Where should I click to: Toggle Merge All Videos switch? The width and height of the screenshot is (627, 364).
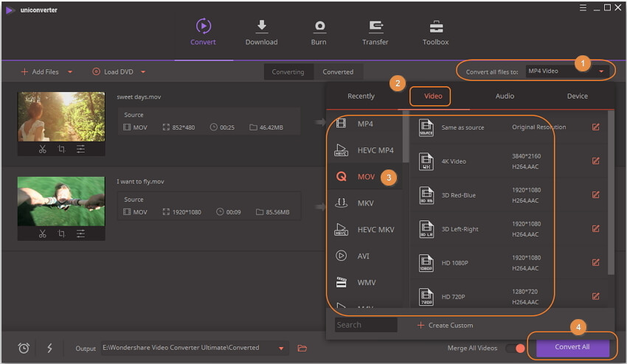point(515,348)
